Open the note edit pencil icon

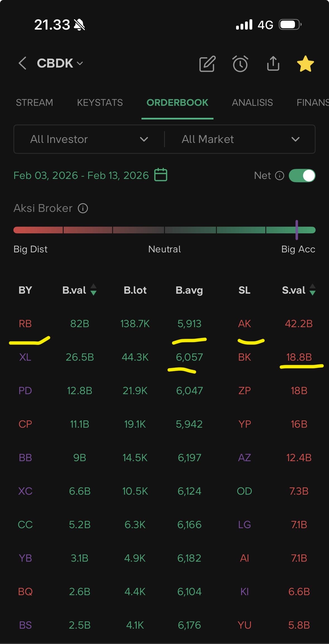pyautogui.click(x=207, y=64)
